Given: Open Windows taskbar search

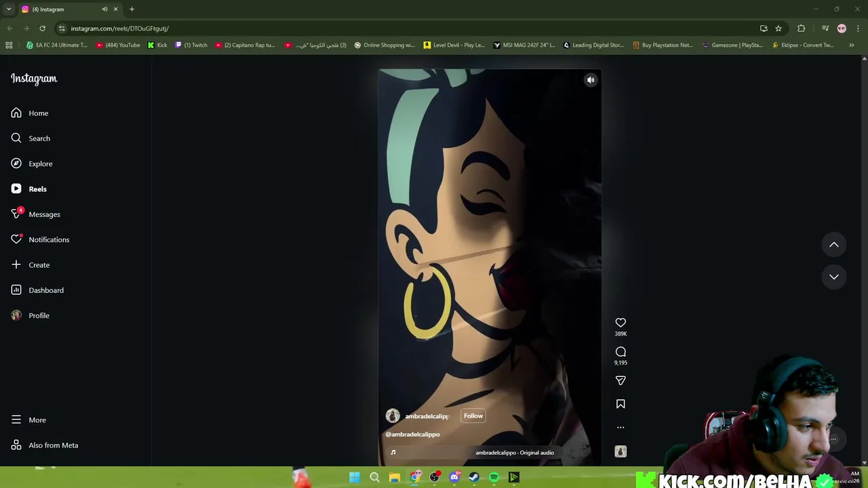Looking at the screenshot, I should (x=374, y=477).
